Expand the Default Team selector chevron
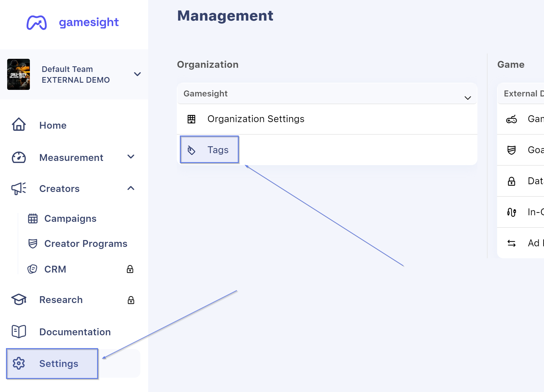 pos(137,74)
